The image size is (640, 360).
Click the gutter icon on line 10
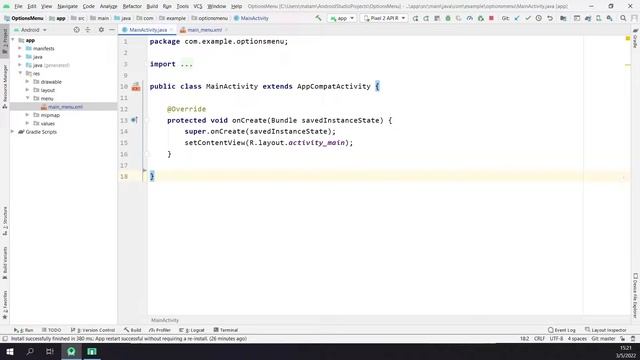coord(136,87)
